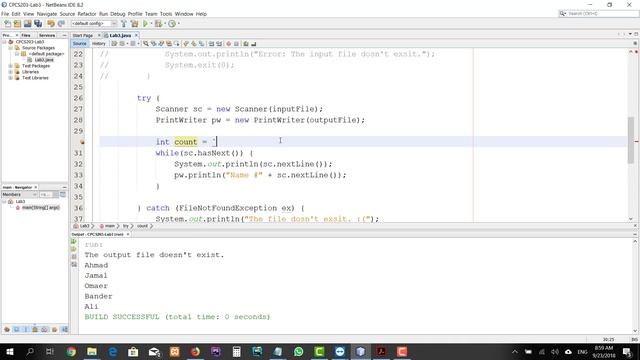
Task: Click the editor vertical scrollbar thumb
Action: pos(631,140)
